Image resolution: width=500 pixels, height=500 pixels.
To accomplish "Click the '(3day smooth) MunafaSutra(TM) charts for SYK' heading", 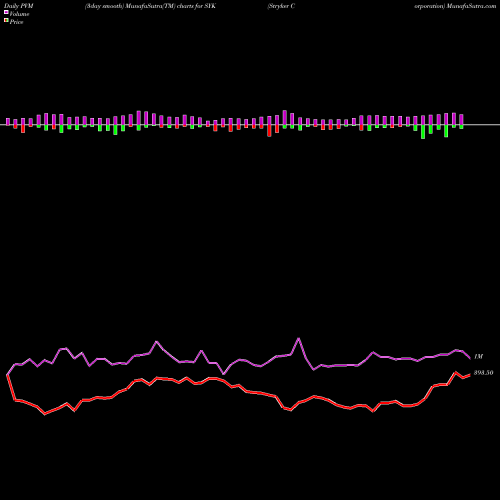I will point(150,6).
